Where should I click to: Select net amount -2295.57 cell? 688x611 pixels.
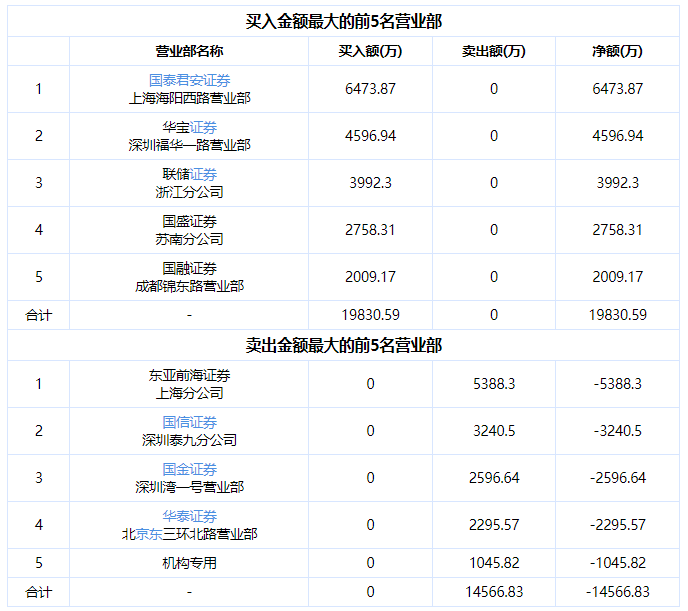[x=617, y=525]
